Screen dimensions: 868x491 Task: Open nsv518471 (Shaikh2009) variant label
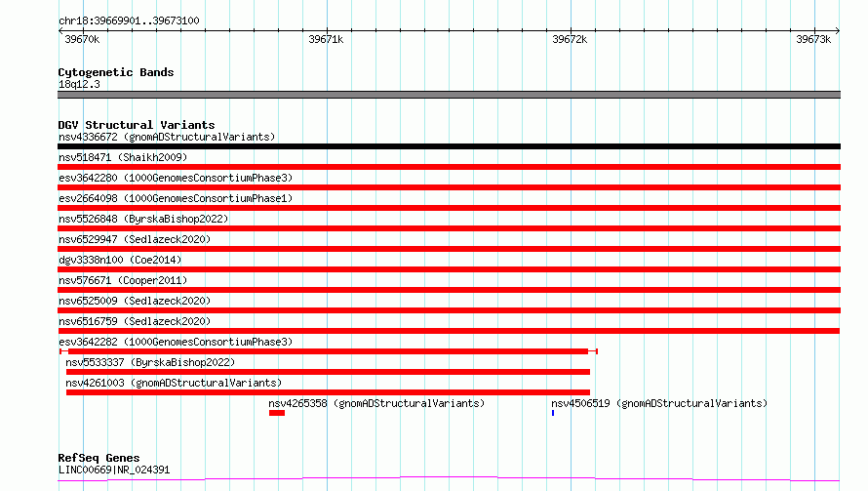[123, 157]
